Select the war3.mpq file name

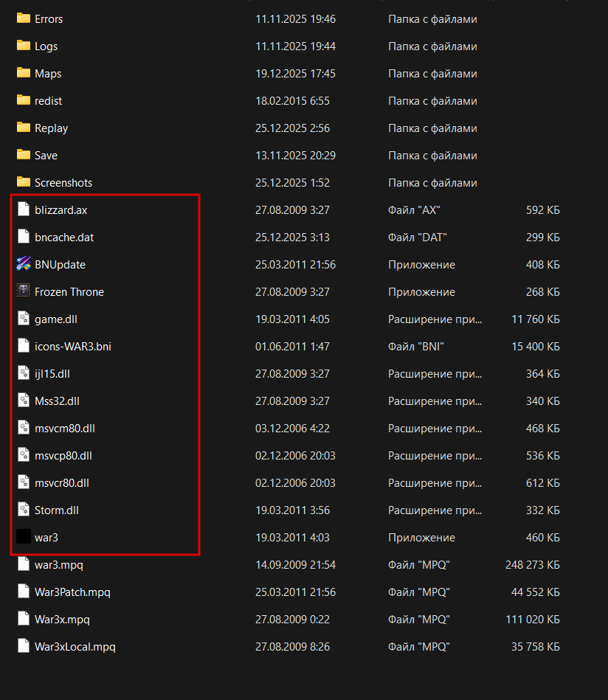point(59,565)
